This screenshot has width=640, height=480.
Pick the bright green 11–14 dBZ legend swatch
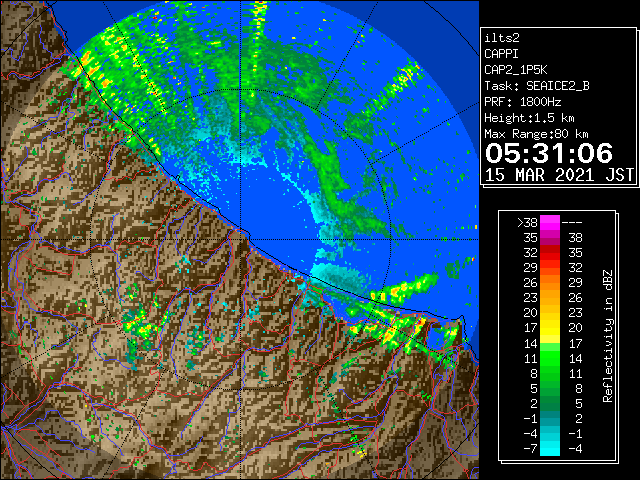tap(550, 358)
